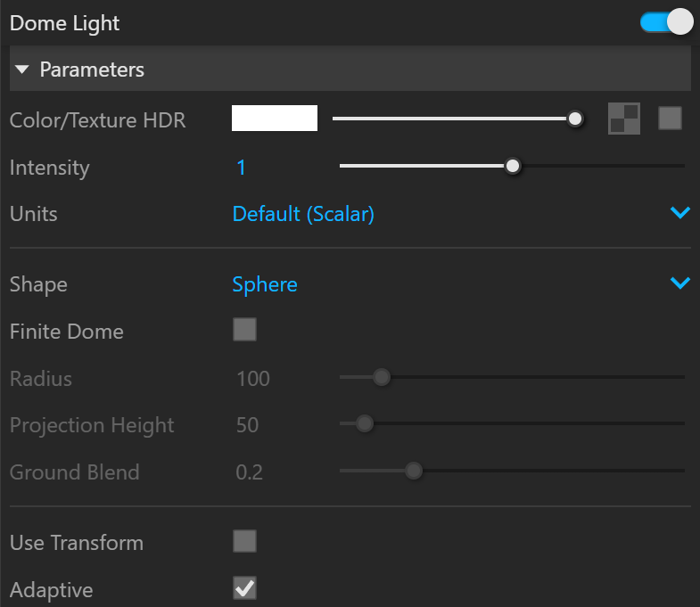This screenshot has width=700, height=607.
Task: Click the Intensity slider handle
Action: coord(513,166)
